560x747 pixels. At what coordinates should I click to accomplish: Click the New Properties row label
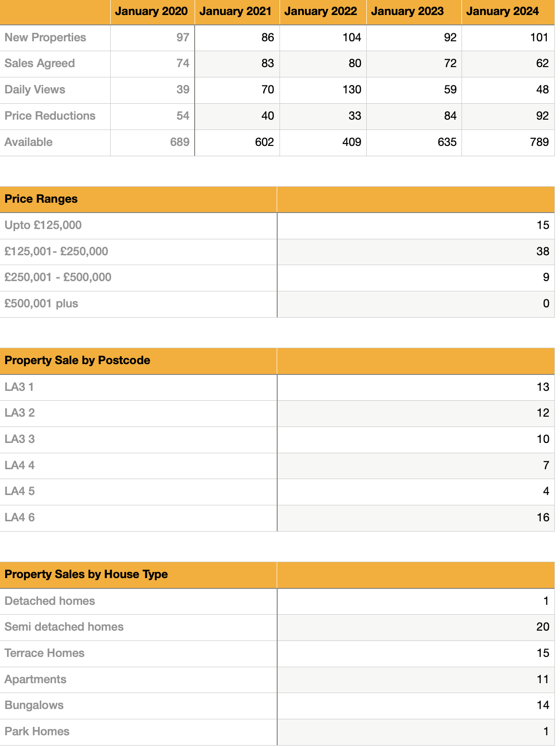coord(45,38)
